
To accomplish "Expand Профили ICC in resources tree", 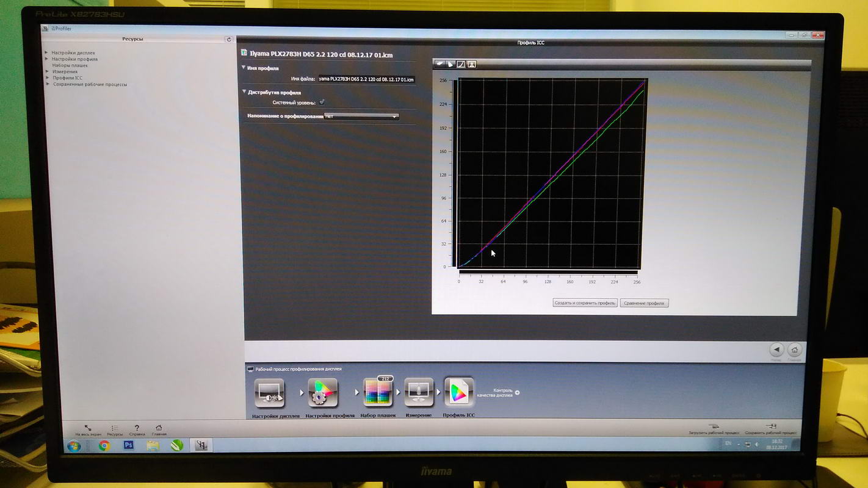I will [46, 78].
